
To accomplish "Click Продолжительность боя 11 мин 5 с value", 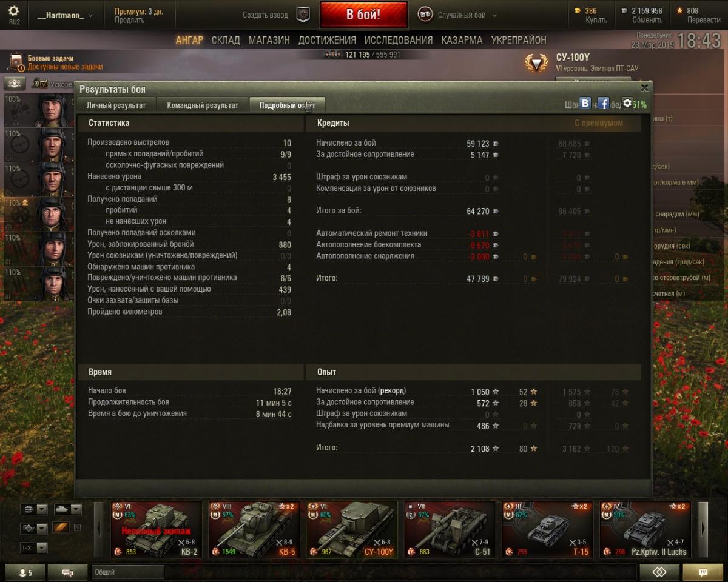I will coord(274,403).
